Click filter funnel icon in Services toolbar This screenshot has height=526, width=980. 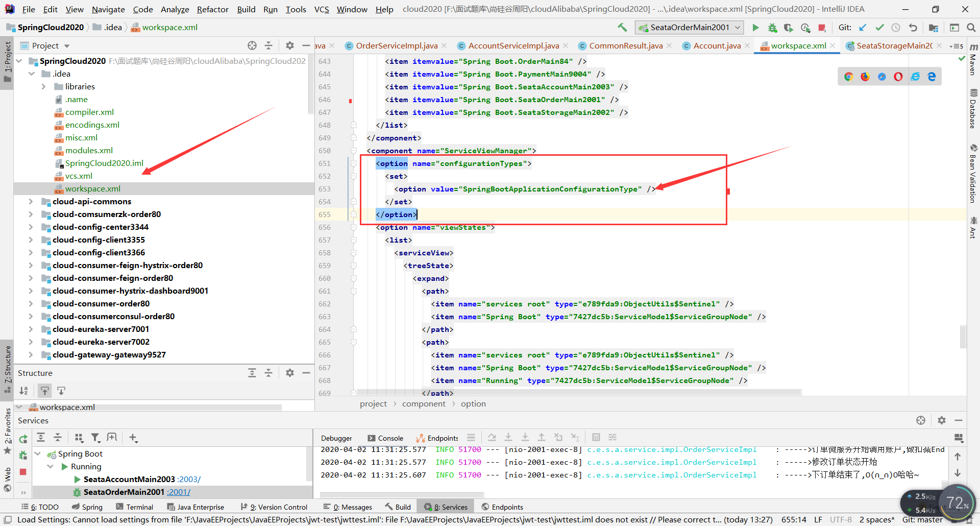click(x=95, y=438)
